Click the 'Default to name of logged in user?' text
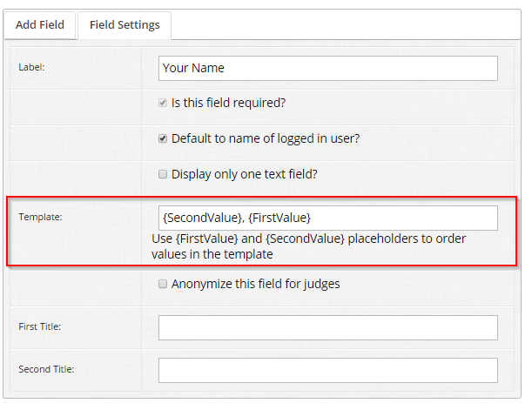The width and height of the screenshot is (532, 410). 266,138
